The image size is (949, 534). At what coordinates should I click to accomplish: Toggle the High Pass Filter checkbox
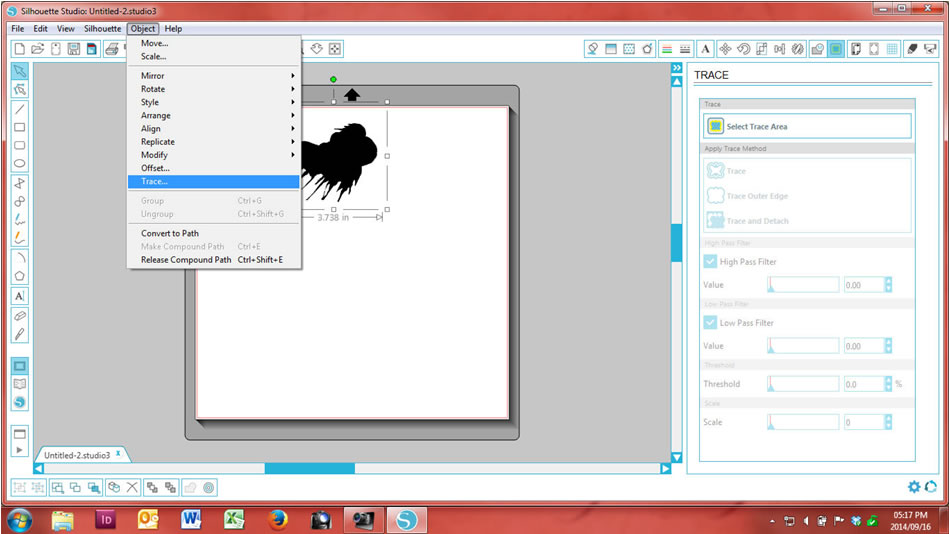(710, 262)
